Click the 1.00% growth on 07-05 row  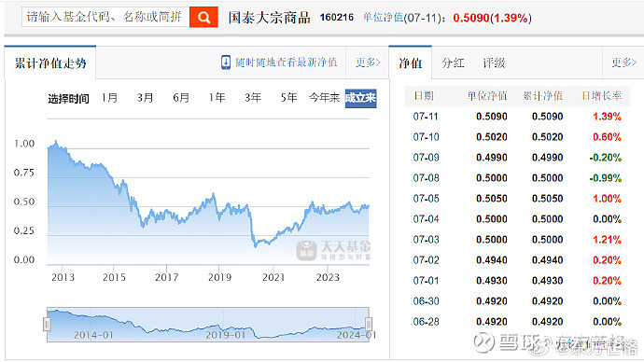point(607,199)
